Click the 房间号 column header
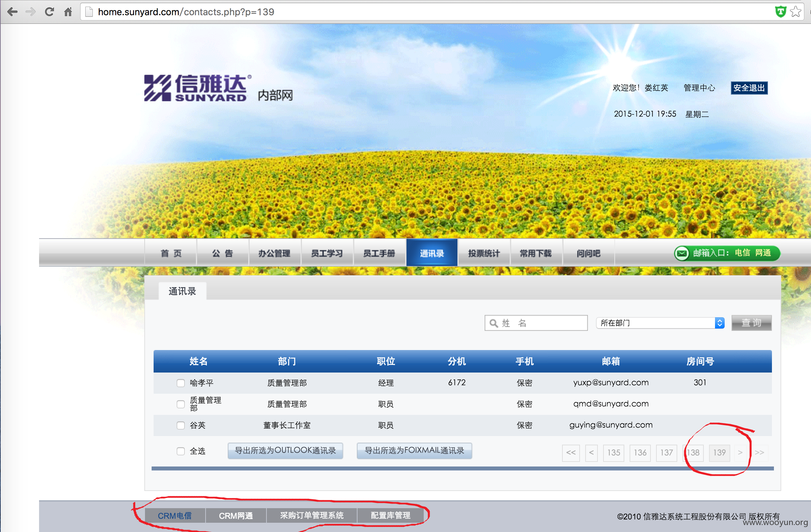Viewport: 811px width, 532px height. coord(700,361)
